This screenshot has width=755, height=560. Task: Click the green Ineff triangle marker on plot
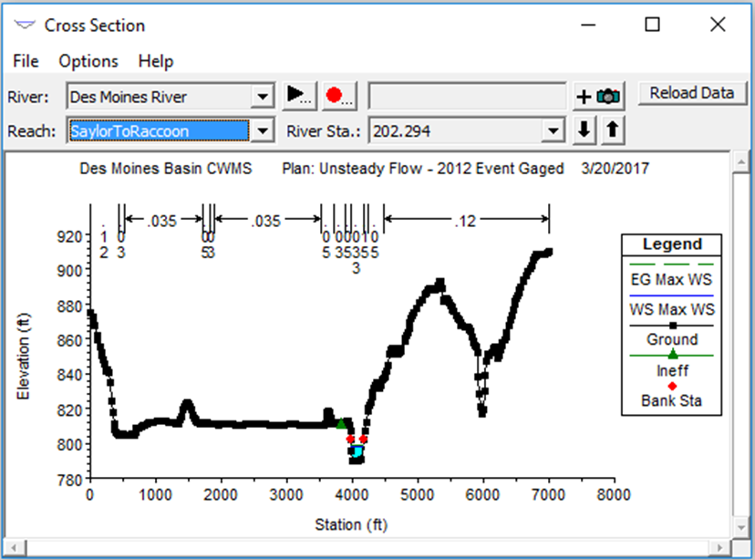coord(341,424)
